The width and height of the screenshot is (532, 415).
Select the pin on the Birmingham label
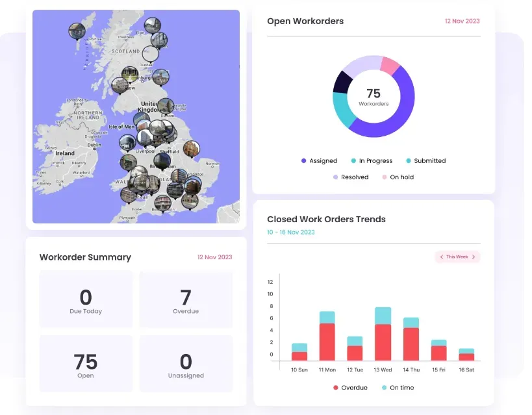(x=161, y=160)
